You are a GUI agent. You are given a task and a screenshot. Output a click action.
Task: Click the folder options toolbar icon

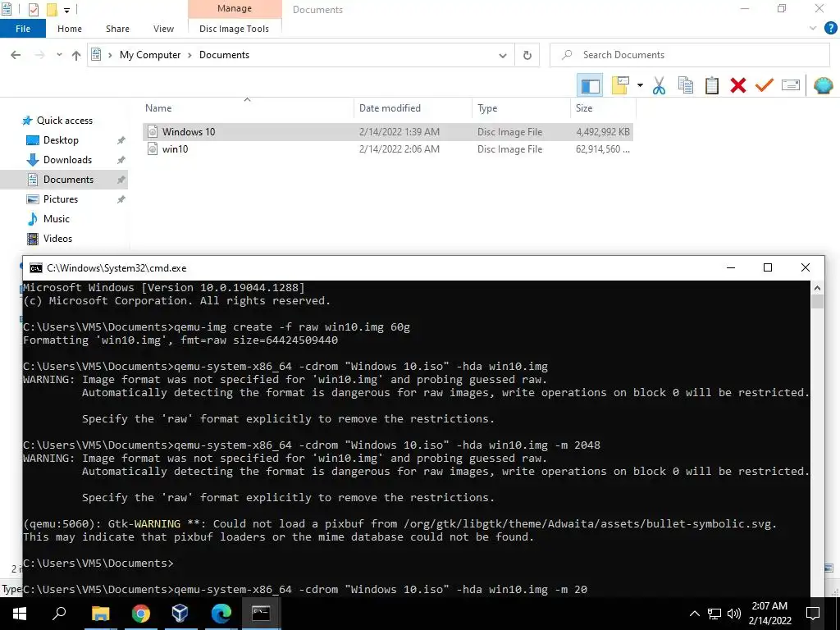tap(620, 85)
